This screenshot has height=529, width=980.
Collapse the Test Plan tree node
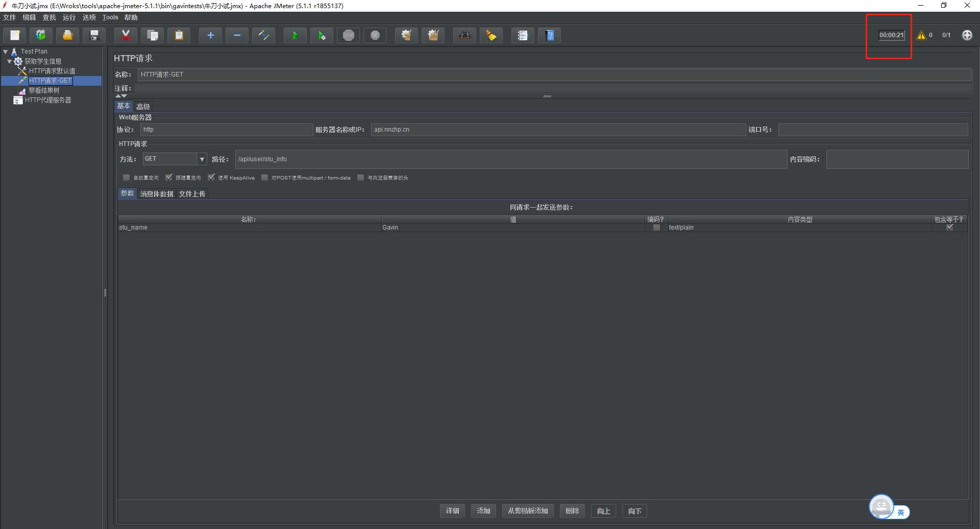5,52
